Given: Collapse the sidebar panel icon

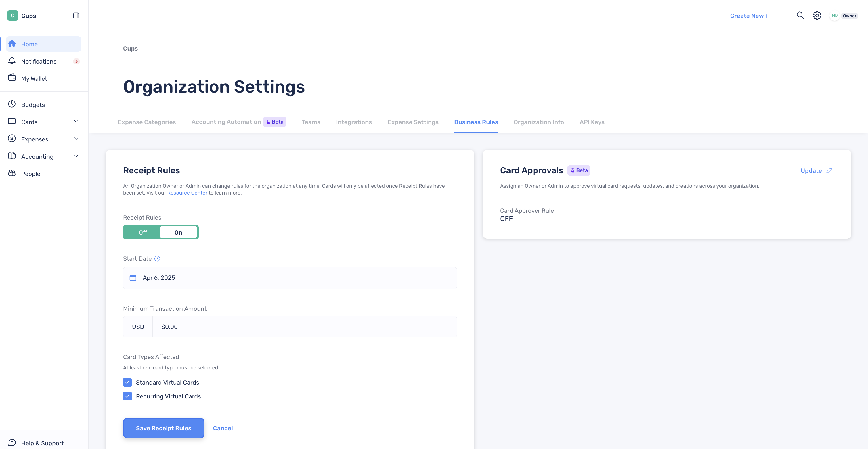Looking at the screenshot, I should point(76,16).
